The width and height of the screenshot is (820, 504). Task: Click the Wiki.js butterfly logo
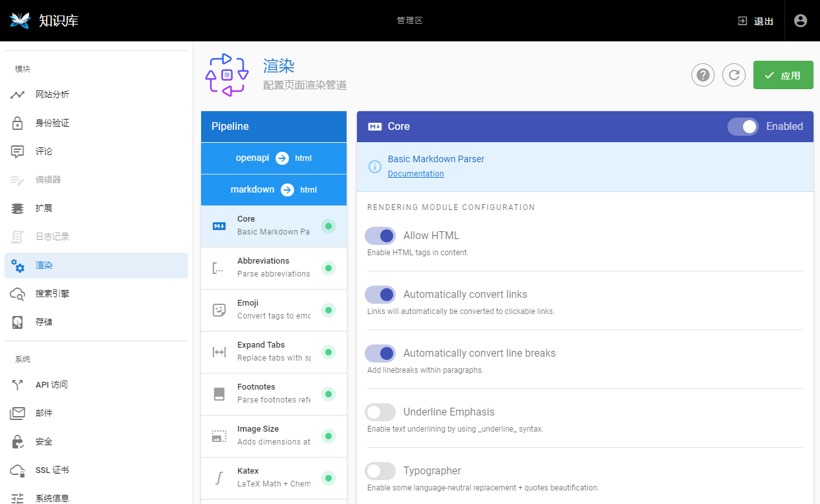(x=21, y=21)
